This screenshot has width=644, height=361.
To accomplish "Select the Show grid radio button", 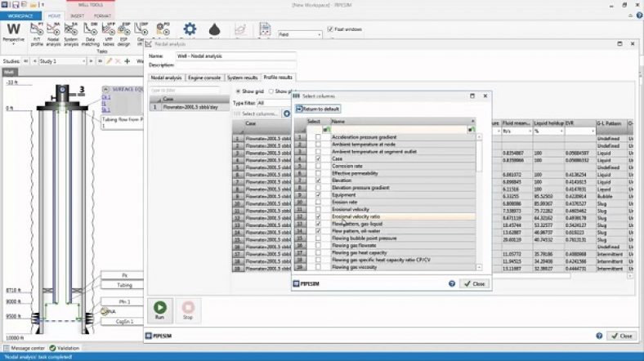I will pos(238,91).
